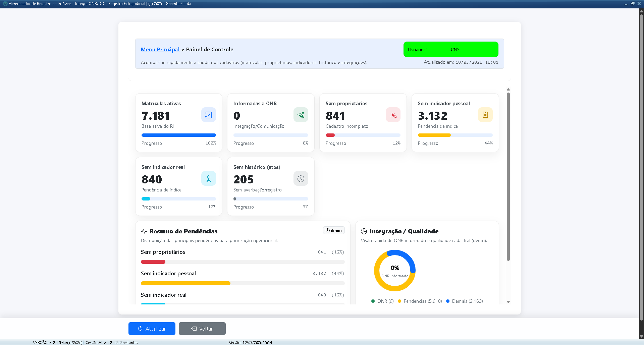Click the Sem proprietários person icon

click(x=393, y=115)
